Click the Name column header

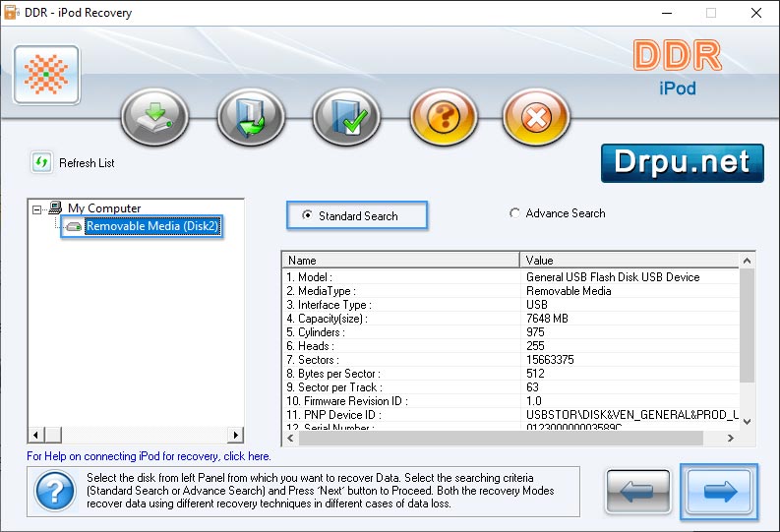tap(401, 260)
